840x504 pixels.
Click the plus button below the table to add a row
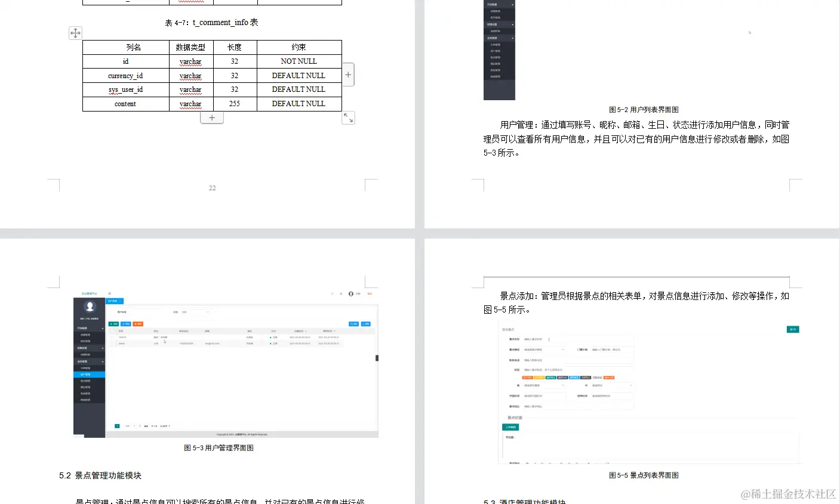click(212, 118)
